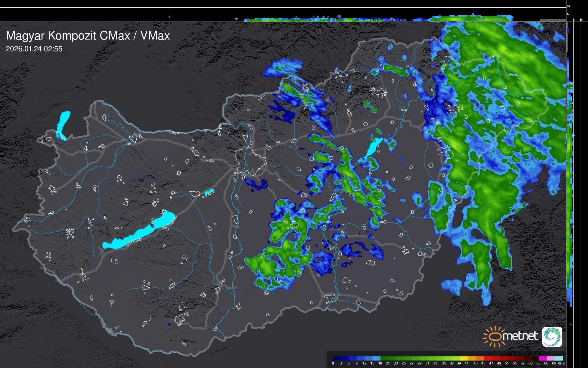Click the metnet logo text
Viewport: 588px width, 368px height.
pyautogui.click(x=521, y=336)
